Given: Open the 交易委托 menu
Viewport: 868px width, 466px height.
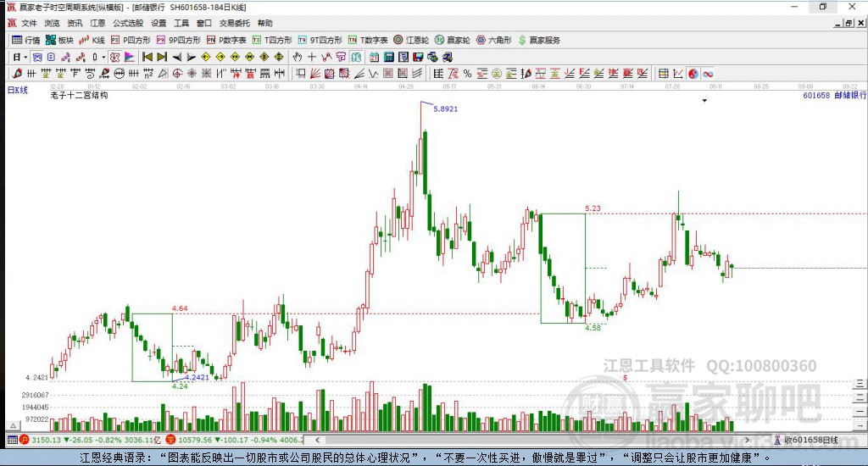Looking at the screenshot, I should click(x=234, y=23).
